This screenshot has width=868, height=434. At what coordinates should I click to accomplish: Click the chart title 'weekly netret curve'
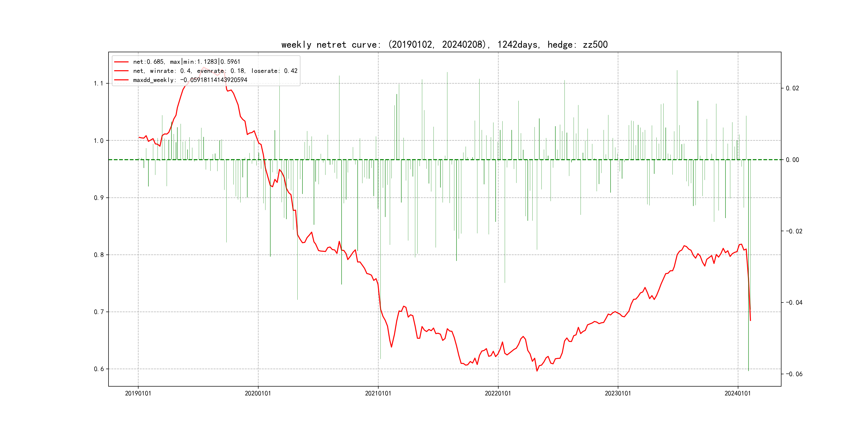point(444,45)
